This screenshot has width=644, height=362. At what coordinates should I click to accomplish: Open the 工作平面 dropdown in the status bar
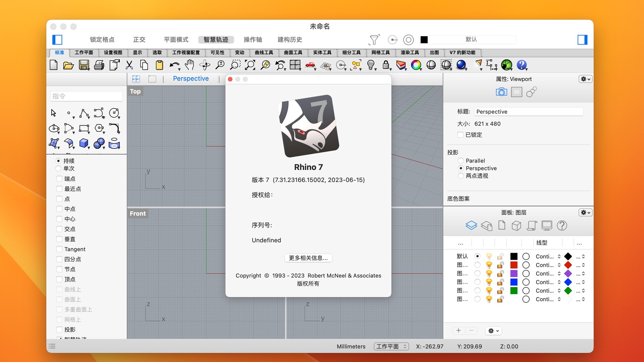pyautogui.click(x=391, y=346)
